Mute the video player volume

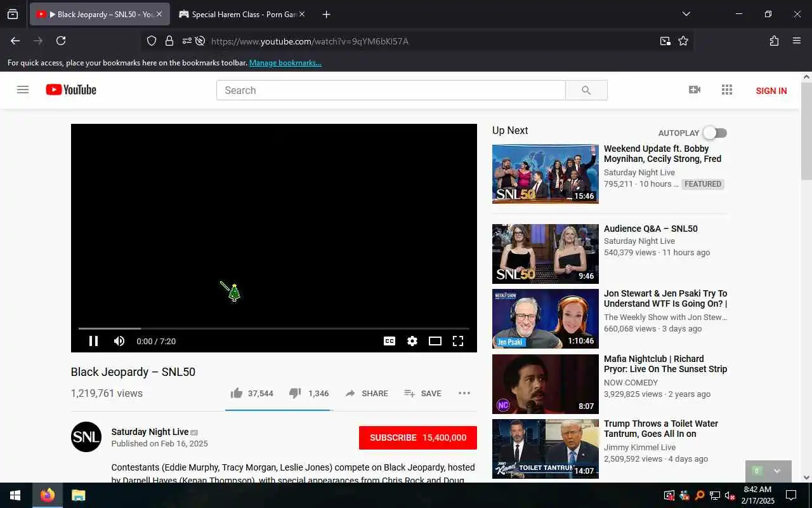pyautogui.click(x=119, y=341)
